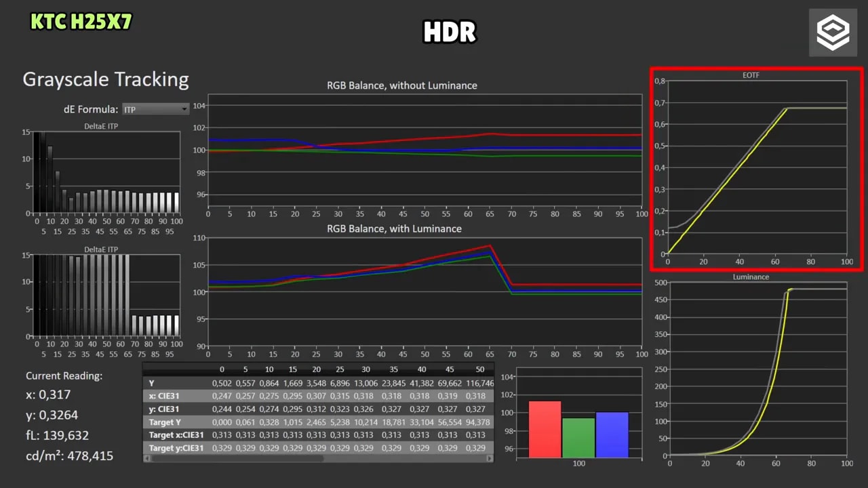The width and height of the screenshot is (868, 488).
Task: Click the KTC H25X7 title text
Action: pos(81,21)
